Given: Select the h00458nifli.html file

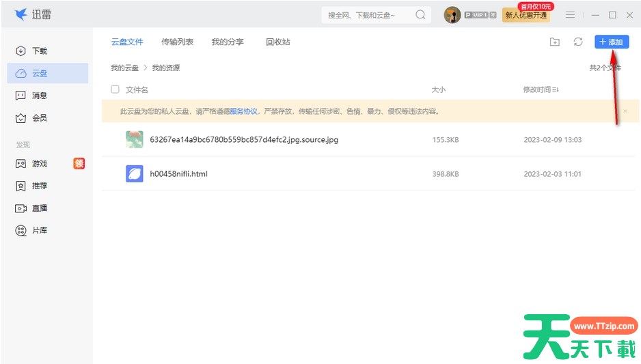Looking at the screenshot, I should coord(178,174).
